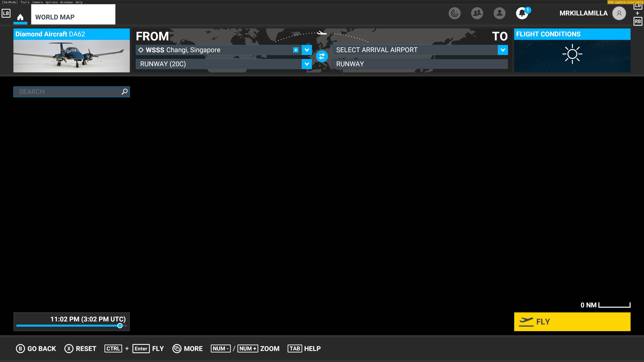Click the time of day slider handle

[x=120, y=325]
